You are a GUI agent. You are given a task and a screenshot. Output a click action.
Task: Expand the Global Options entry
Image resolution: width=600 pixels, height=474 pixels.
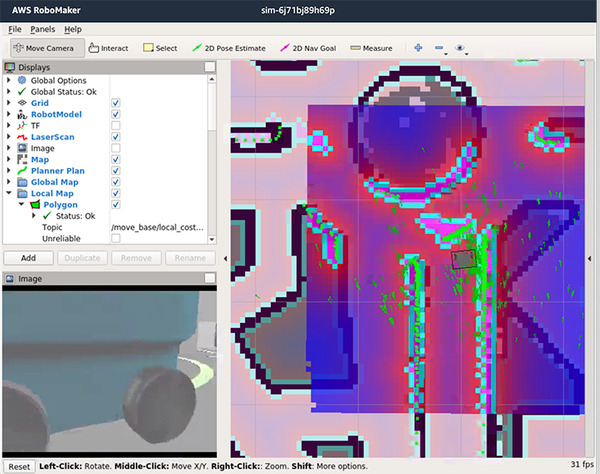click(x=9, y=80)
